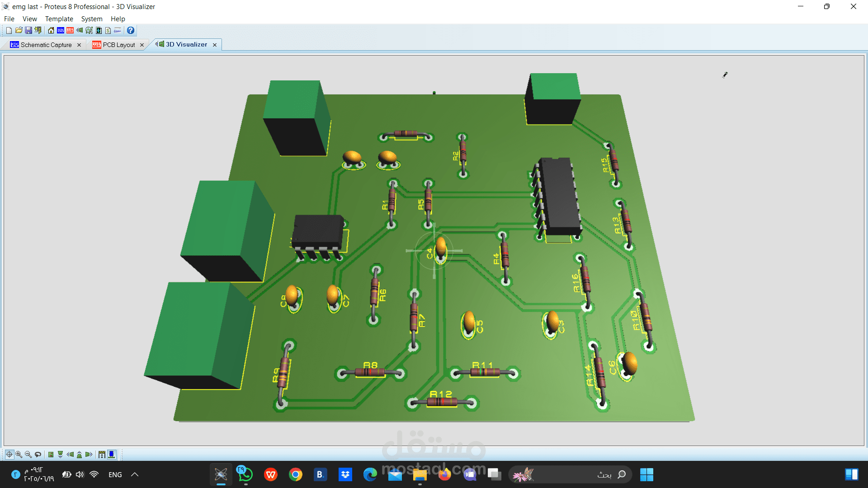The height and width of the screenshot is (488, 868).
Task: Click the ARES PCB layout toolbar icon
Action: point(70,30)
